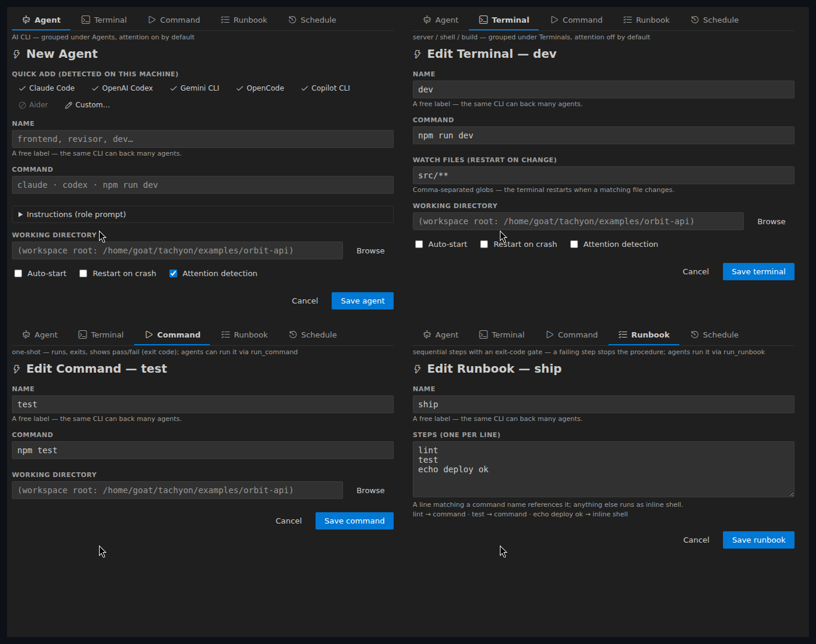Click the Name field containing ship
This screenshot has width=816, height=644.
604,404
